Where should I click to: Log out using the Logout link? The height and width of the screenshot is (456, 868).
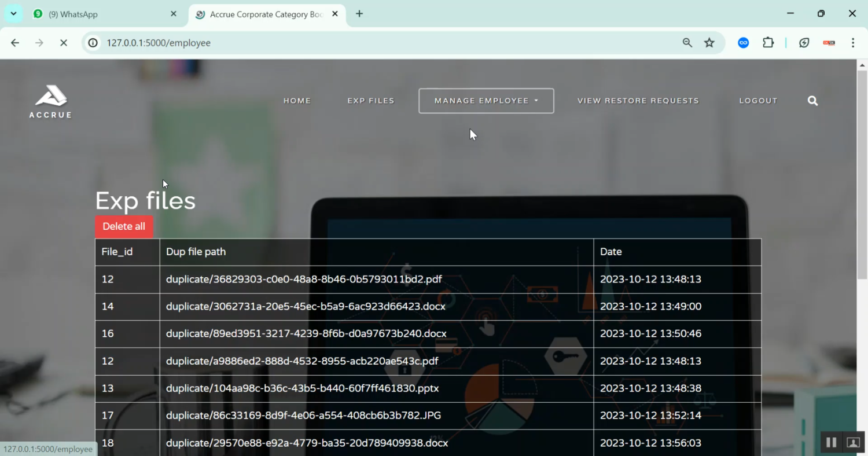(758, 101)
